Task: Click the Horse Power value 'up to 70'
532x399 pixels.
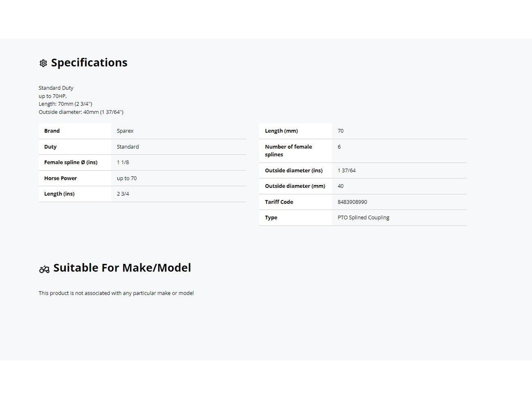Action: click(127, 178)
